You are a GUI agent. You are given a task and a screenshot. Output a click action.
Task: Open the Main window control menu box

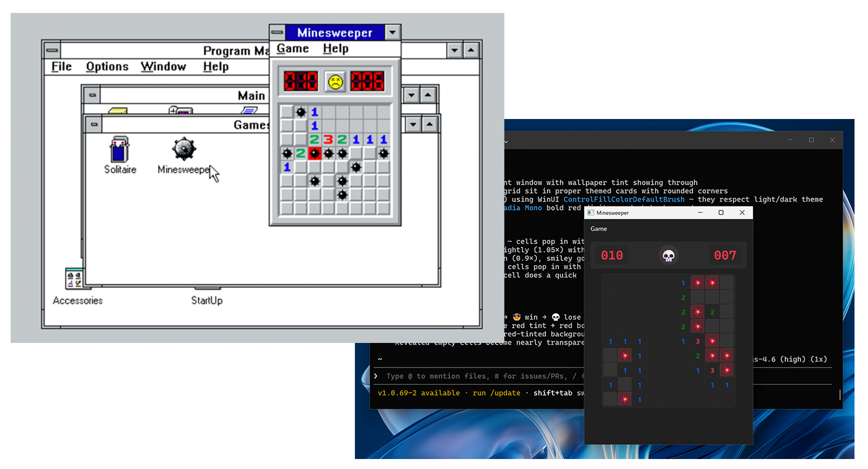point(91,95)
